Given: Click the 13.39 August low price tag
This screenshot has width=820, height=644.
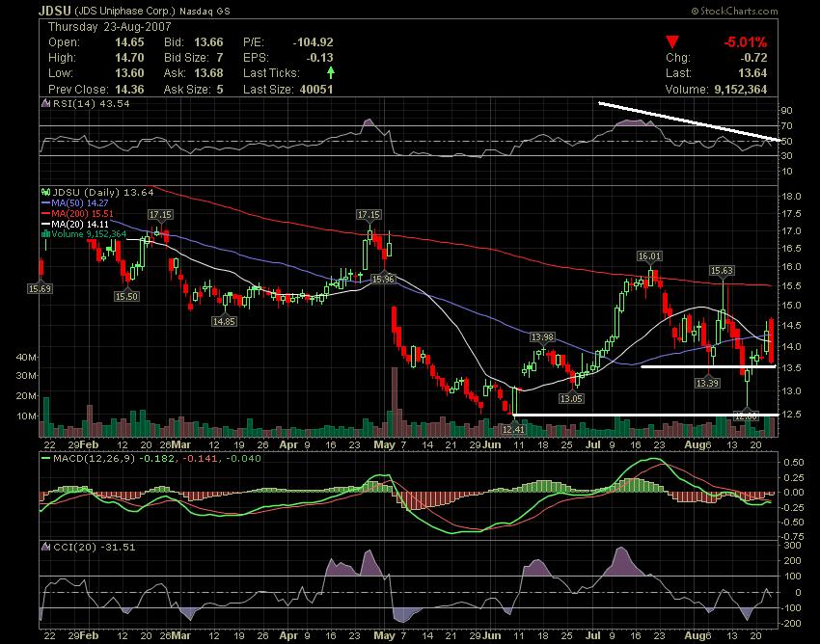Looking at the screenshot, I should (x=707, y=383).
